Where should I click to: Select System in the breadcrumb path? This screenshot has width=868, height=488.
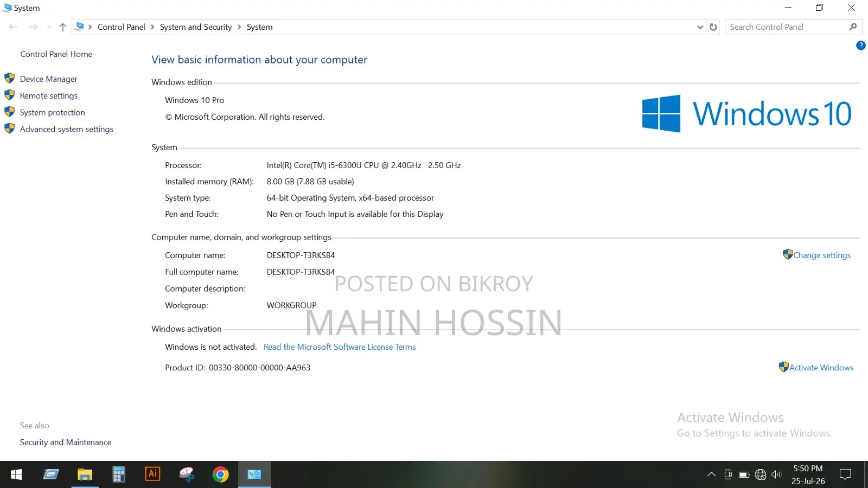(260, 27)
